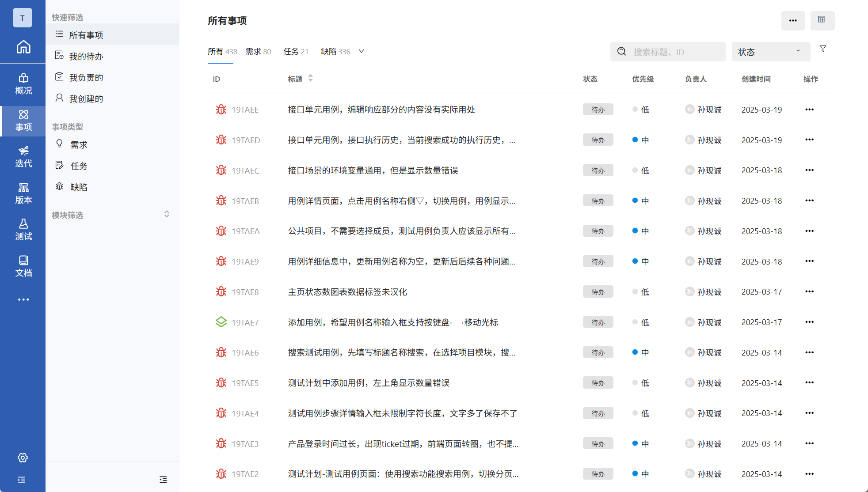Open the 测试 testing section

(23, 229)
